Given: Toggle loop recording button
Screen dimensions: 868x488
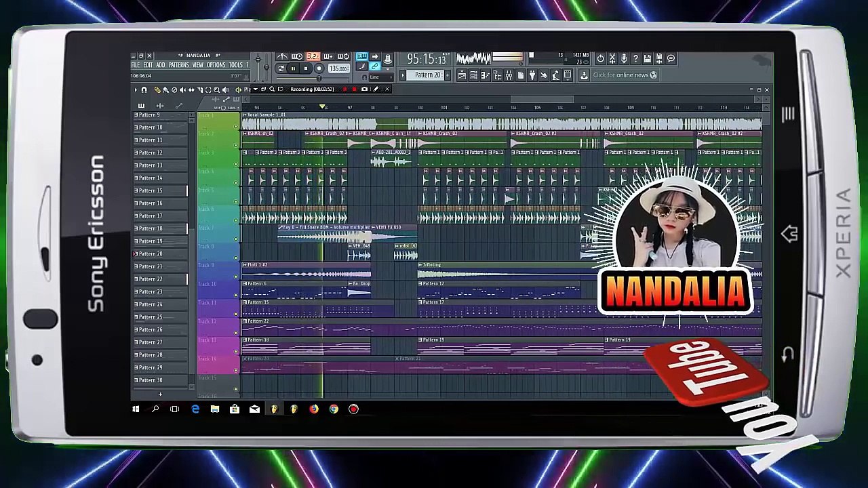Looking at the screenshot, I should [344, 56].
